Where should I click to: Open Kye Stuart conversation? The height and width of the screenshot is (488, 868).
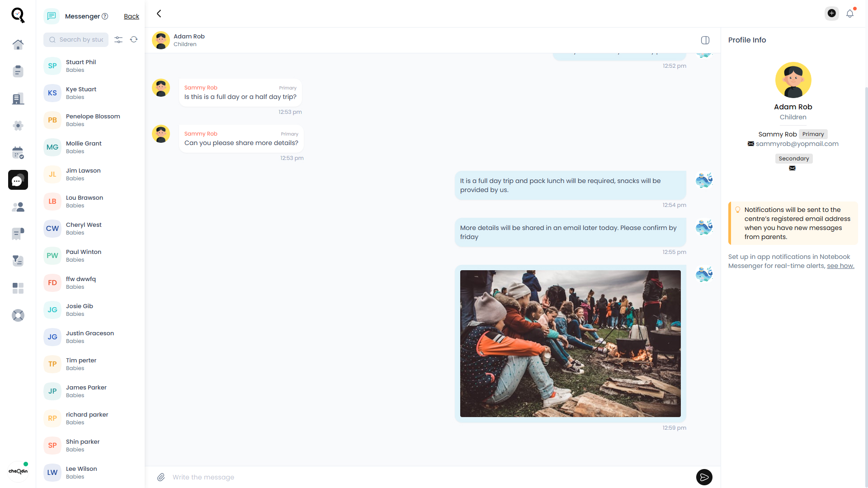[x=90, y=93]
